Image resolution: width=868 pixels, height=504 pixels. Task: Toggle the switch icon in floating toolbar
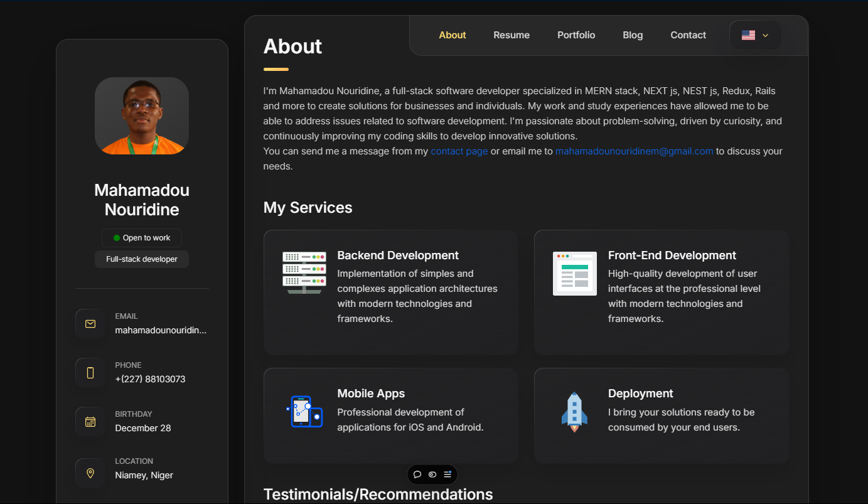pos(432,475)
